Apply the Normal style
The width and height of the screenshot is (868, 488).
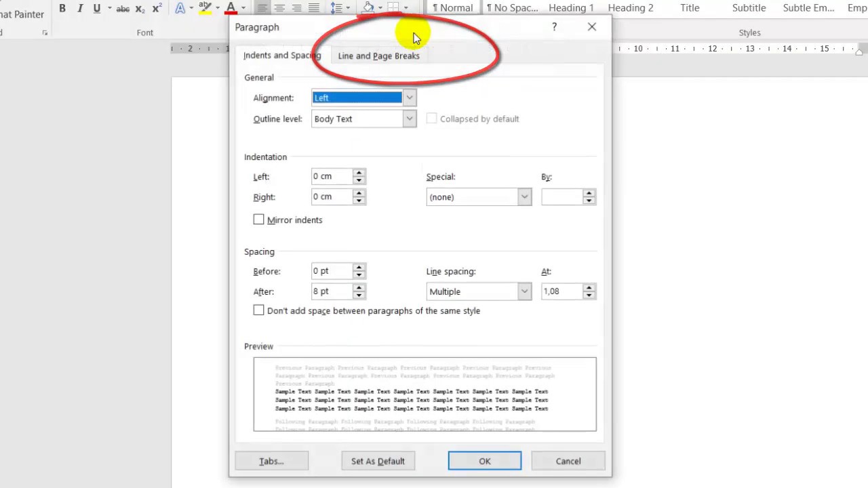452,8
